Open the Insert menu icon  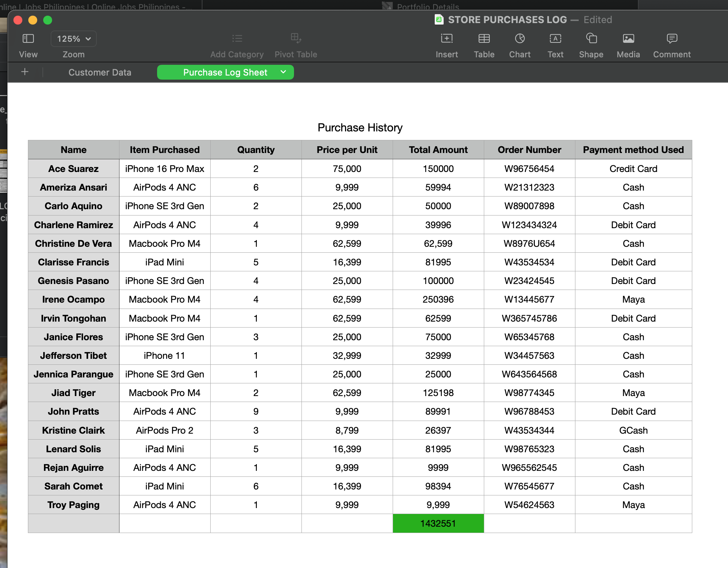click(447, 38)
